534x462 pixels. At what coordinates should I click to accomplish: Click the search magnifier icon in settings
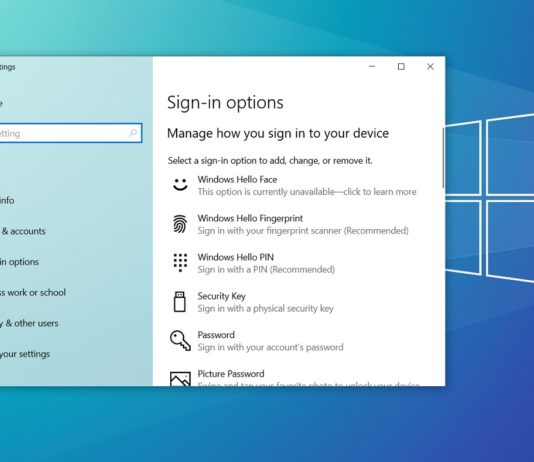coord(133,132)
